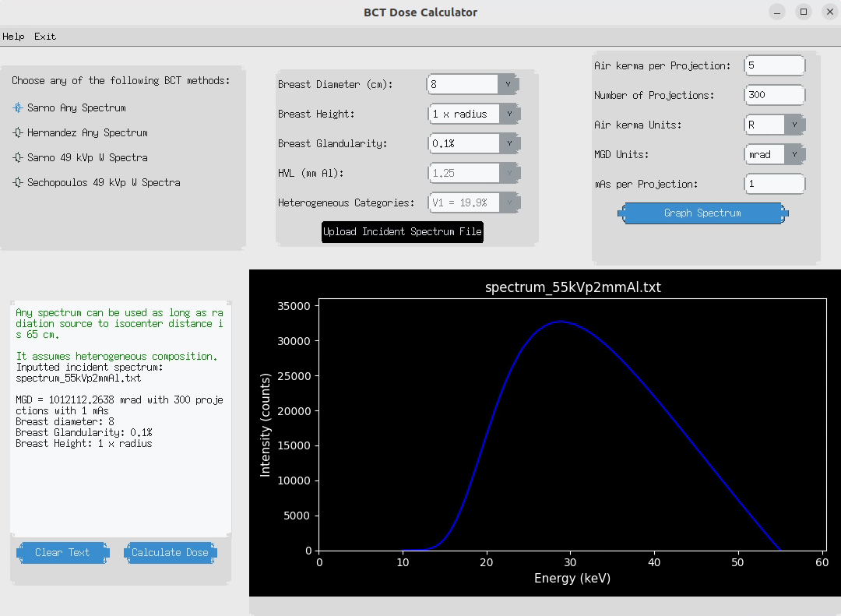The width and height of the screenshot is (841, 616).
Task: Click the Exit menu item
Action: pyautogui.click(x=45, y=37)
